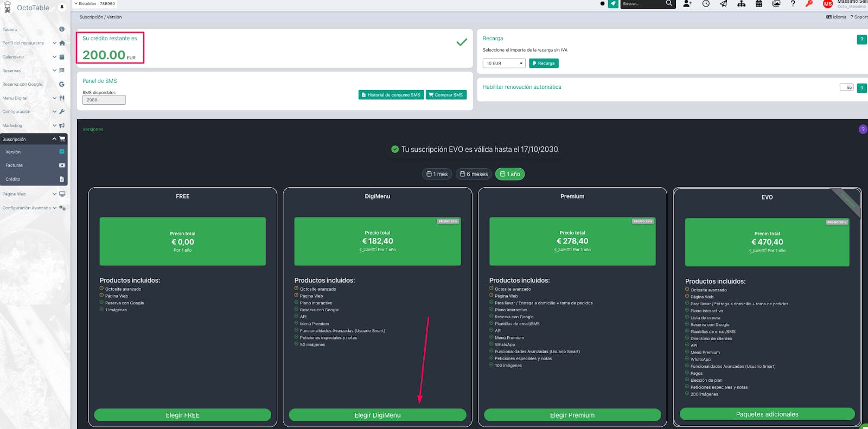Click the Reservas flag icon in the sidebar

(x=62, y=71)
